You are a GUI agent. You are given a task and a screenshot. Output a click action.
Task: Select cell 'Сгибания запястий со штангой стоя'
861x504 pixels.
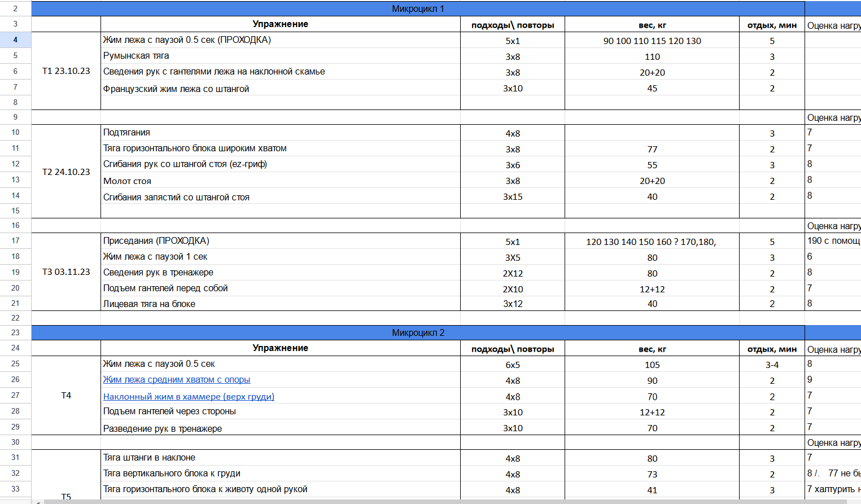coord(281,197)
